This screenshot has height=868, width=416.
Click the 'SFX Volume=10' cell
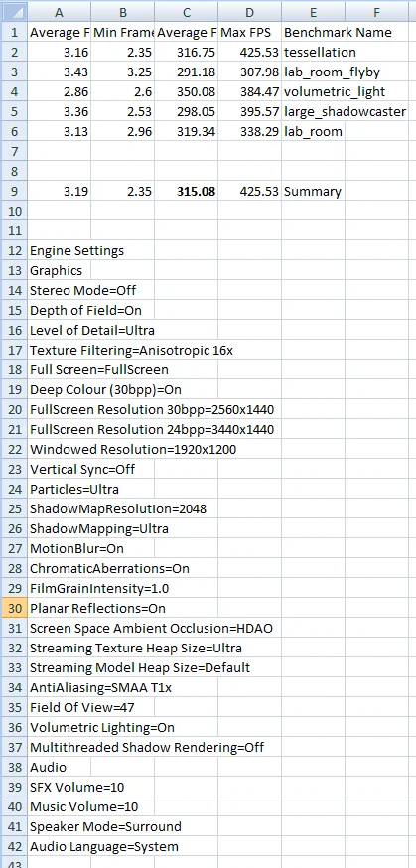[76, 787]
